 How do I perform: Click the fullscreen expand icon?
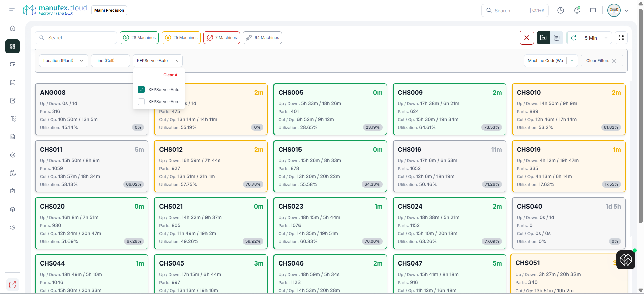(x=621, y=38)
